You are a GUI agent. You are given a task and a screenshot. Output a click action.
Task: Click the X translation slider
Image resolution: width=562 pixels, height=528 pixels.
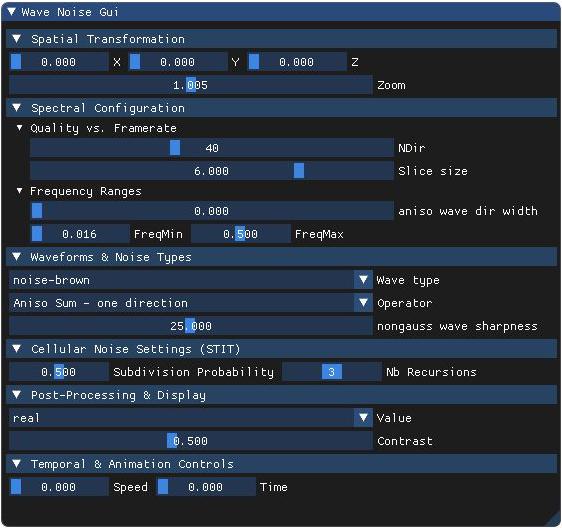click(x=58, y=62)
